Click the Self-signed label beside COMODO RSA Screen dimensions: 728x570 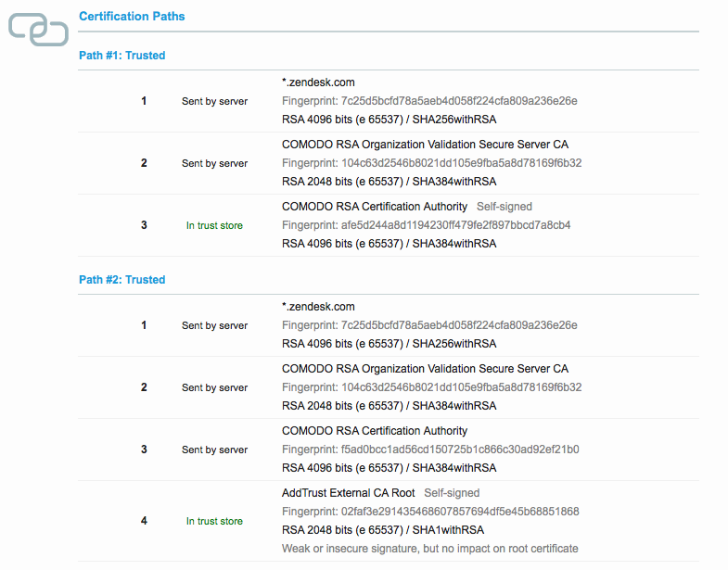pos(504,207)
